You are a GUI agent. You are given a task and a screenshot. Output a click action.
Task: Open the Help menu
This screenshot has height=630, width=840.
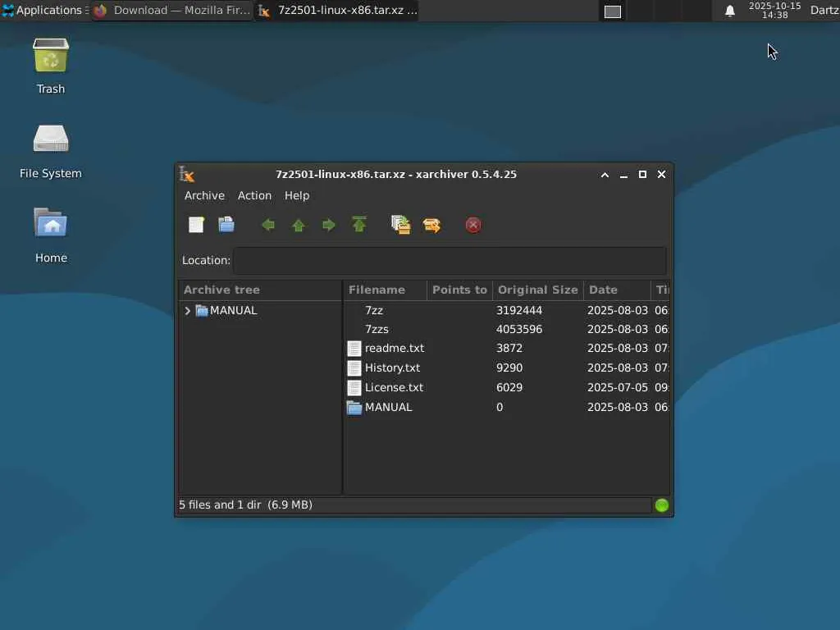click(297, 195)
